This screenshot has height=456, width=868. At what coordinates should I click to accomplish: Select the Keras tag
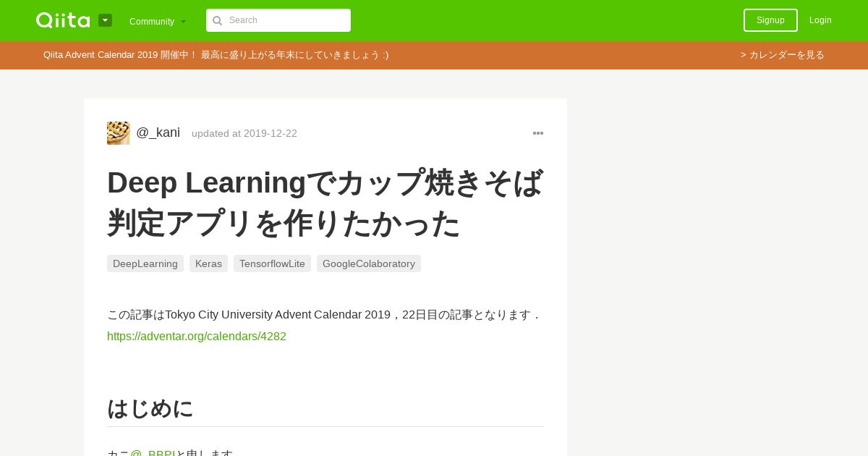208,263
